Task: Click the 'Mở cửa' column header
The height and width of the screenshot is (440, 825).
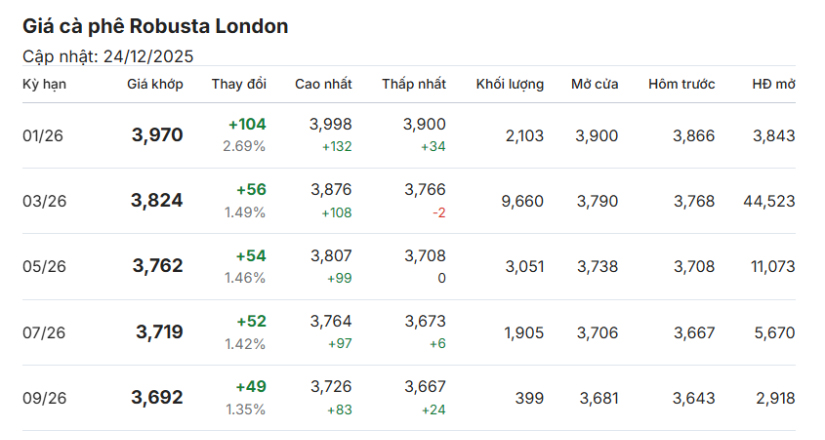Action: tap(594, 84)
